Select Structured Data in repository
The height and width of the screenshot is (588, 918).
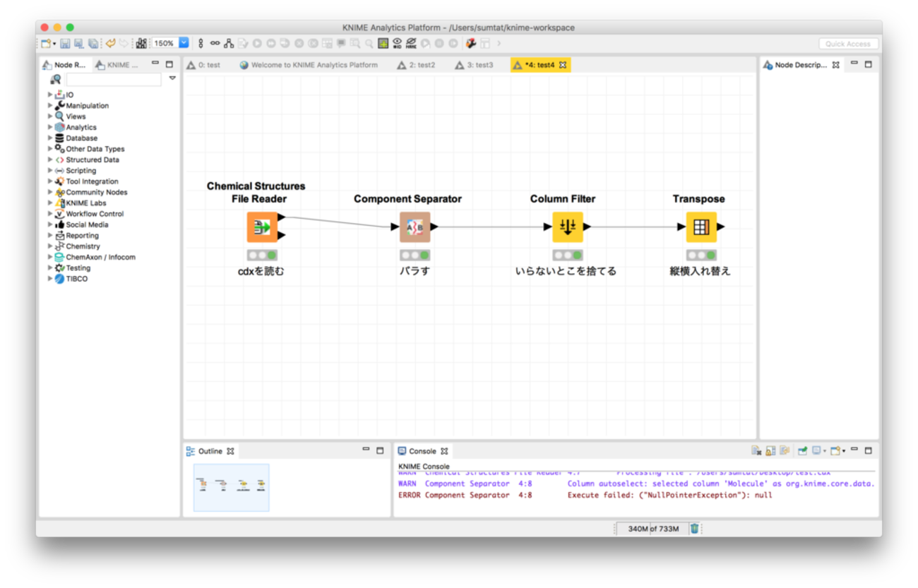click(x=93, y=160)
